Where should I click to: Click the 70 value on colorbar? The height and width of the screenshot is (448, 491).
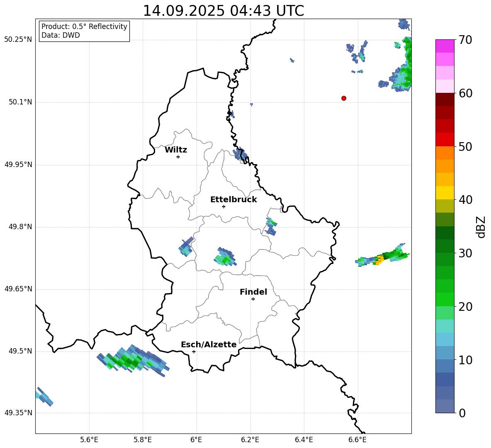[x=465, y=40]
